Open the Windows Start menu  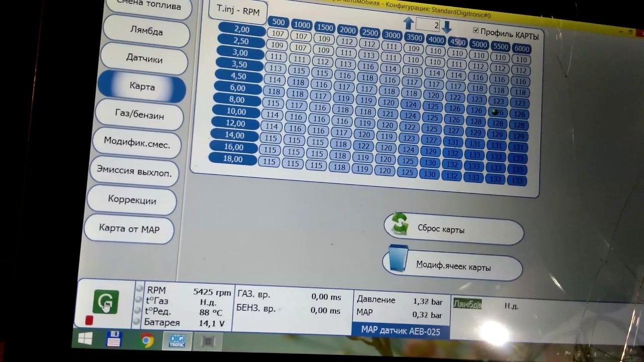pyautogui.click(x=85, y=339)
